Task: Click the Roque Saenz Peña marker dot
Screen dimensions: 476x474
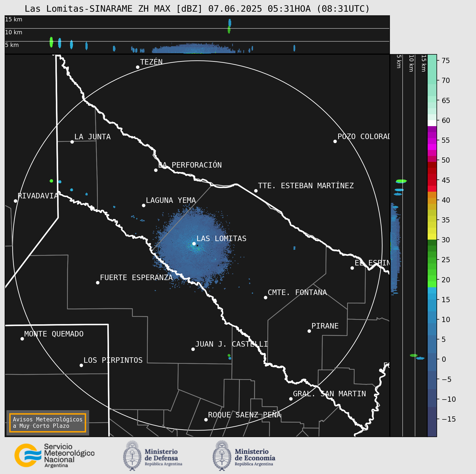Action: click(206, 420)
